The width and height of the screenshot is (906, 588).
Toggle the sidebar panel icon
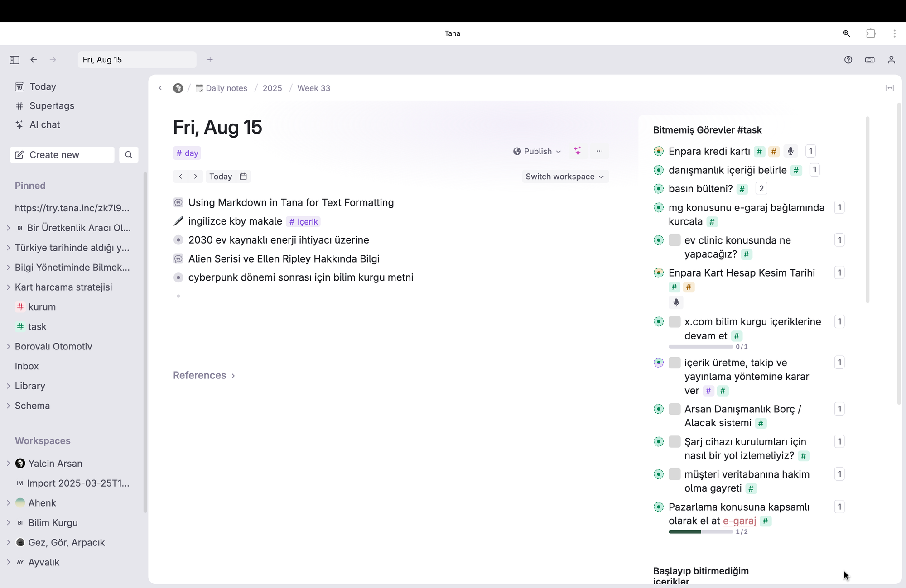(14, 60)
